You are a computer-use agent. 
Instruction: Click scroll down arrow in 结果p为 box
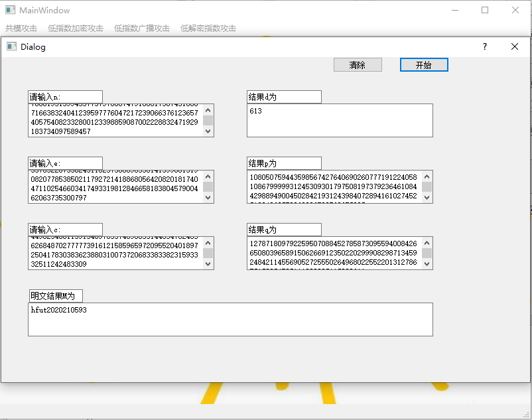click(x=427, y=198)
